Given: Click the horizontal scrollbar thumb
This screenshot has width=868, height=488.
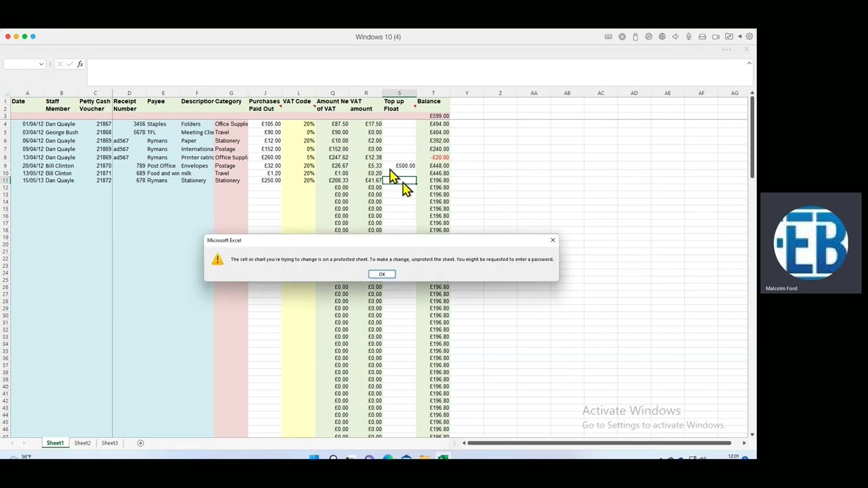Looking at the screenshot, I should pos(599,443).
